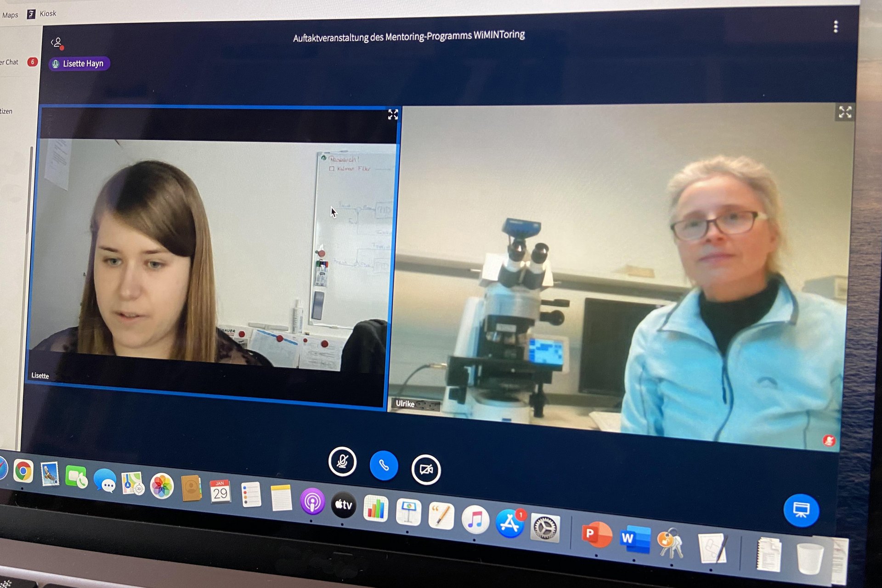The height and width of the screenshot is (588, 882).
Task: Toggle the user list panel icon
Action: 57,43
